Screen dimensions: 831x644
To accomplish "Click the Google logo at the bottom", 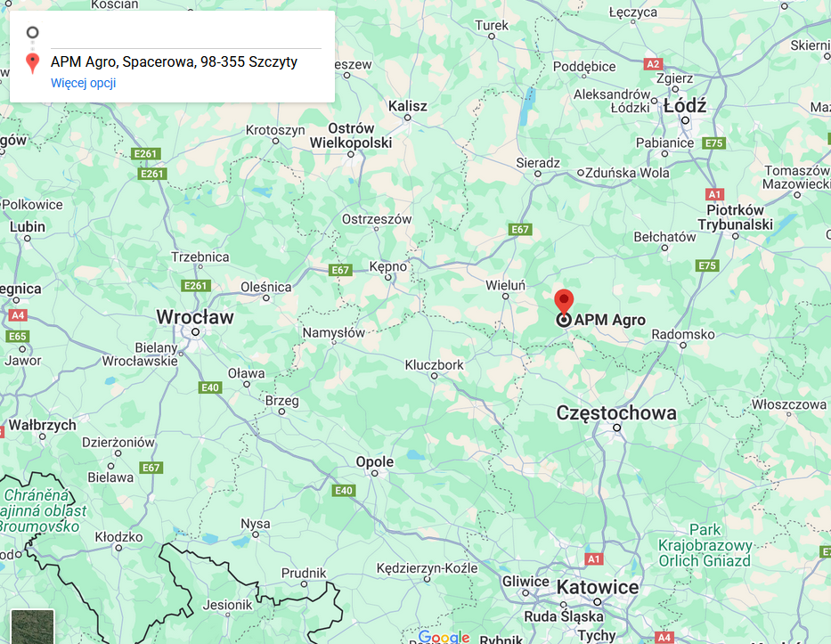I will pos(444,637).
